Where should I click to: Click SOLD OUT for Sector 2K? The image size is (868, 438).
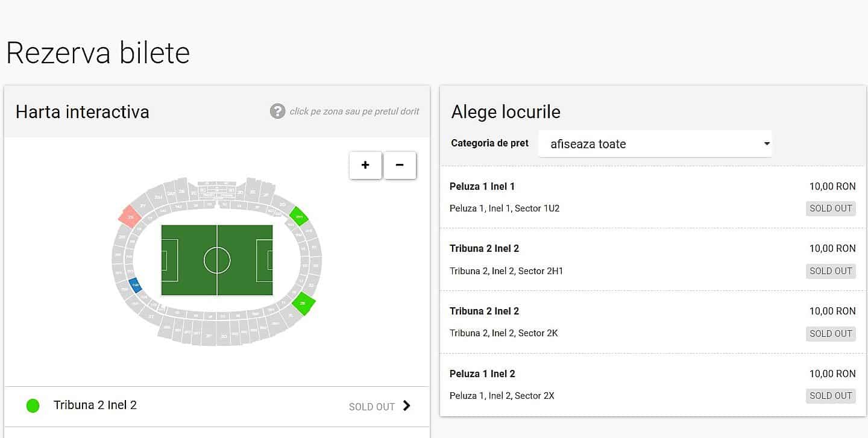click(831, 333)
